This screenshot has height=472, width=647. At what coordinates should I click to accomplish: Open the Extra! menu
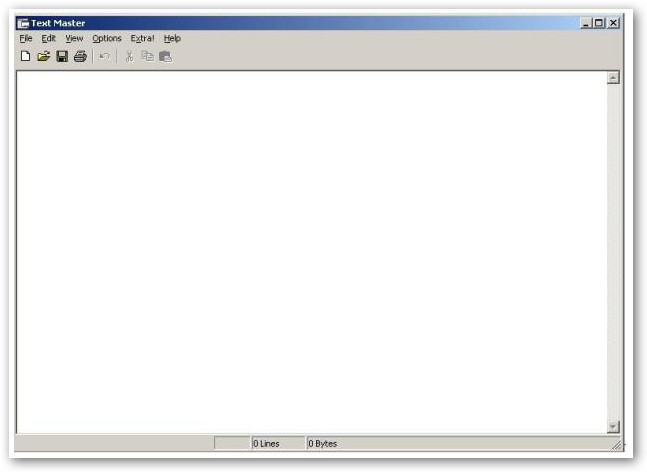click(x=142, y=38)
